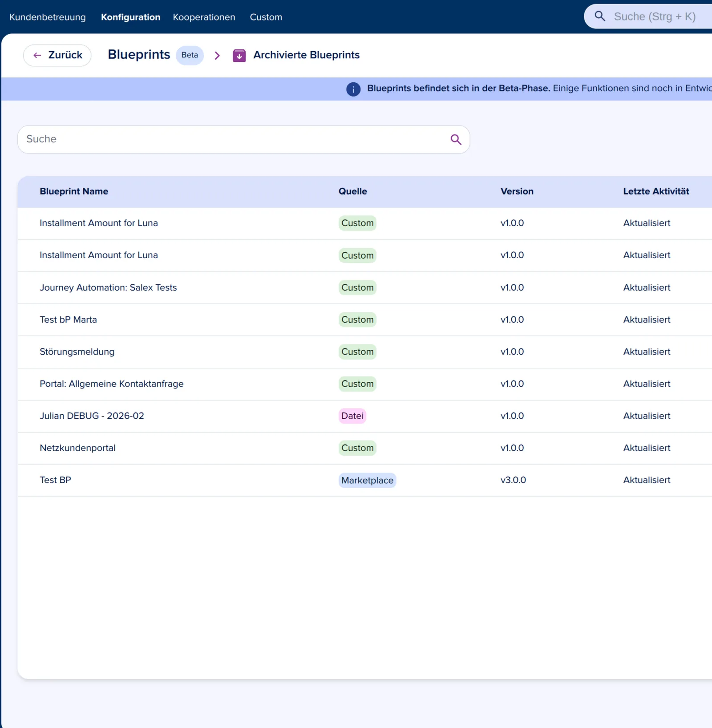The height and width of the screenshot is (728, 712).
Task: Switch to the Konfiguration menu
Action: point(130,17)
